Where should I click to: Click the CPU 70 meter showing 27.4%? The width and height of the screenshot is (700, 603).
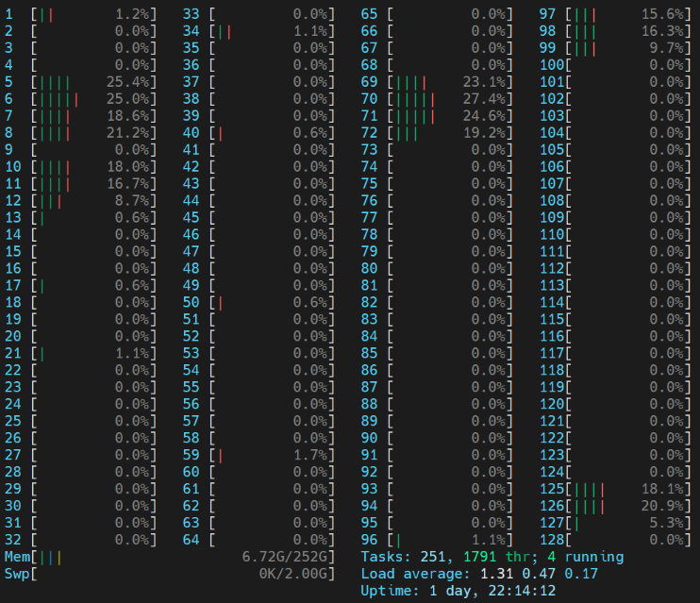(x=451, y=99)
